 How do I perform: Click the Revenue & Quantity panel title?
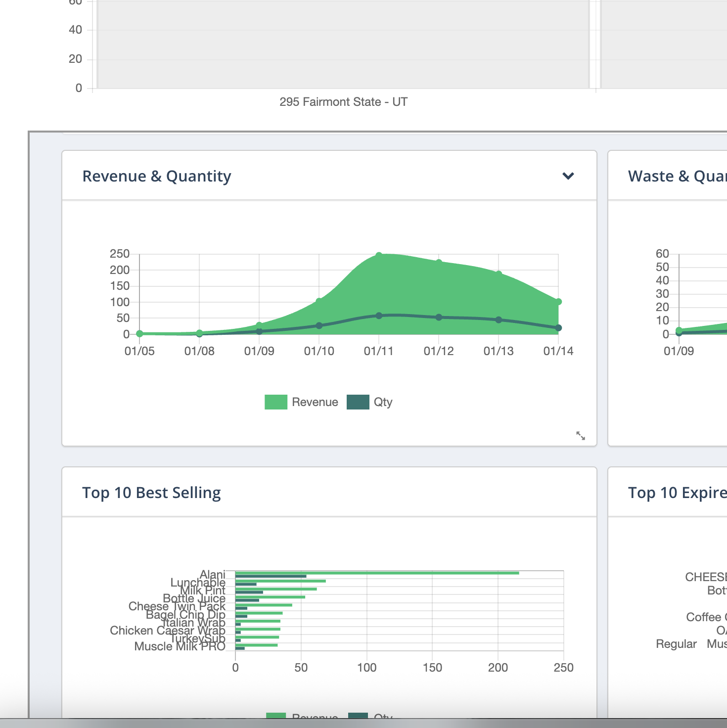click(157, 176)
